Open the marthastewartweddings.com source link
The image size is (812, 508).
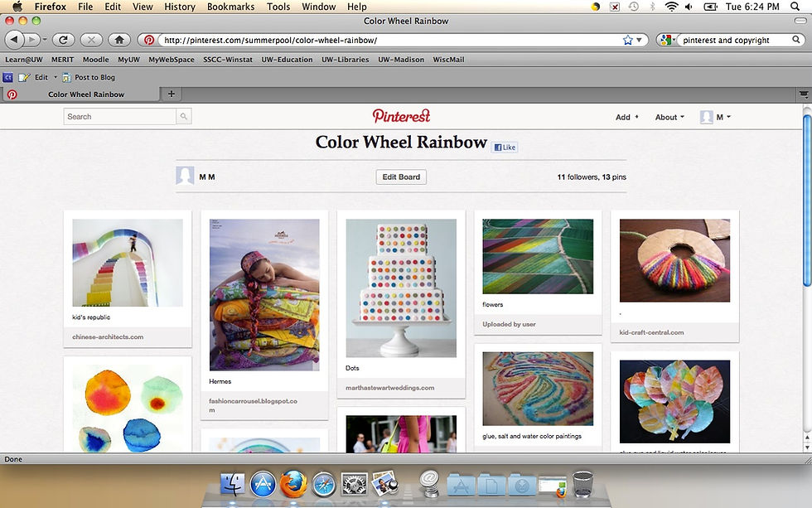pos(390,387)
